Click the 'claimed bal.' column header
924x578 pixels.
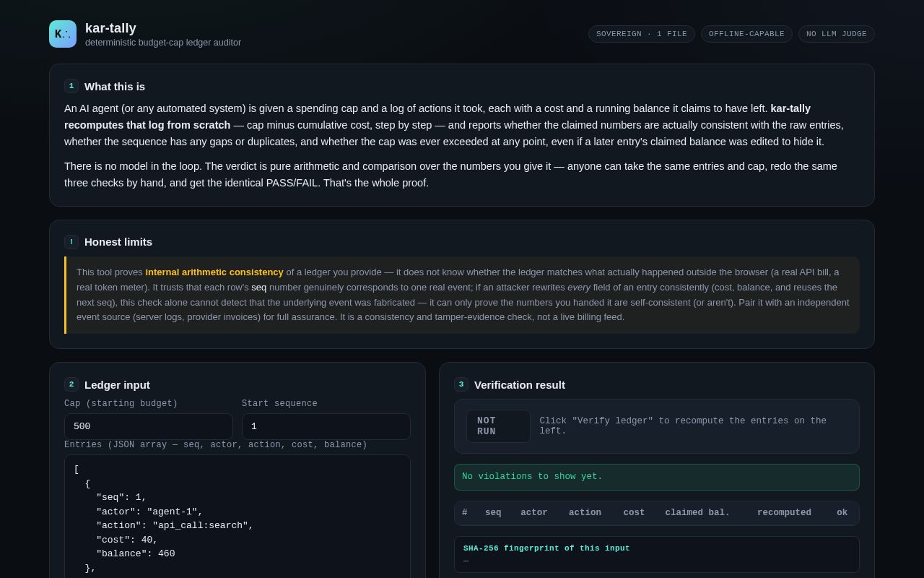[697, 513]
